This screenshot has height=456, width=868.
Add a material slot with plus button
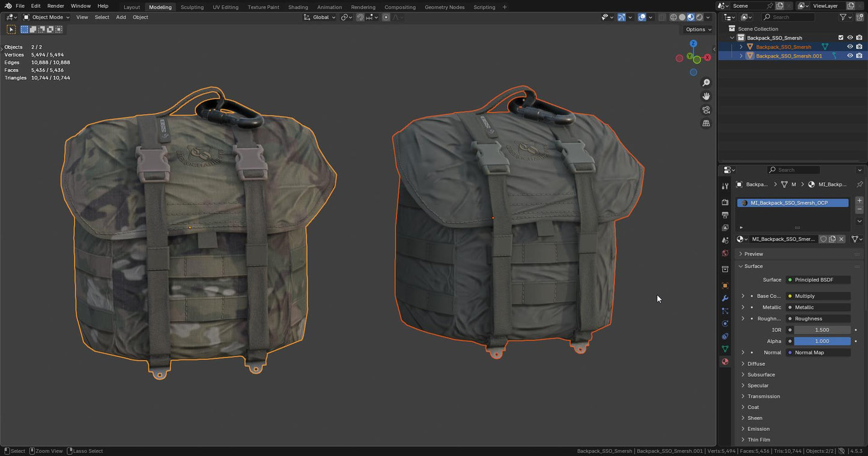[x=860, y=200]
